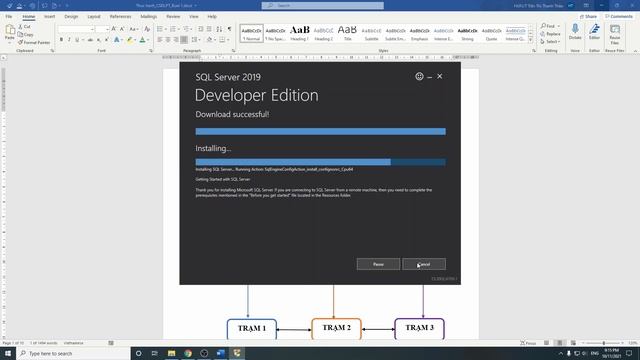The height and width of the screenshot is (360, 640).
Task: Click the Sort paragraph icon
Action: coord(219,29)
